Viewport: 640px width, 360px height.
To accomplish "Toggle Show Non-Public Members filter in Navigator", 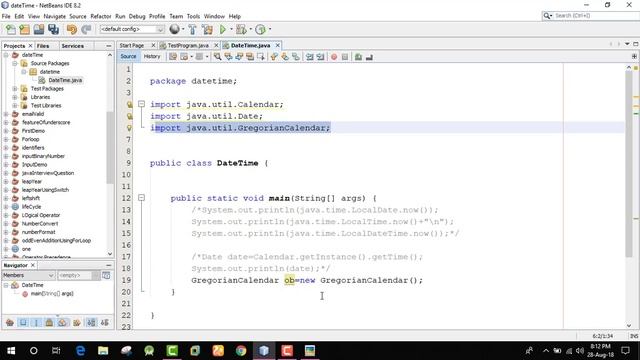I will click(x=49, y=322).
